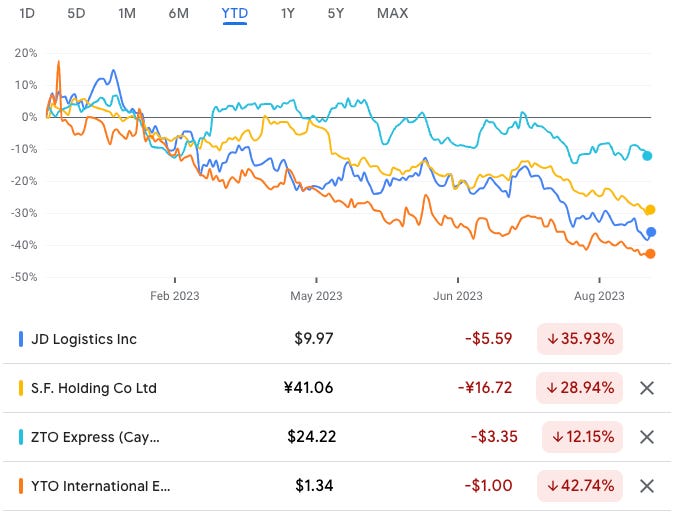Click the blue JD endpoint dot on chart
Screen dimensions: 673x515
coord(651,232)
